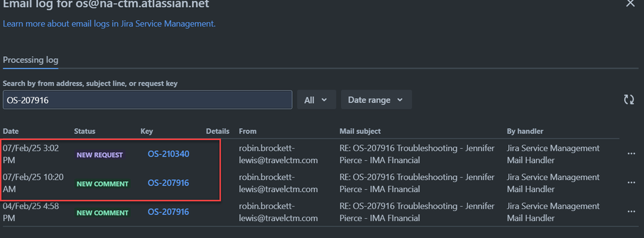Click the NEW REQUEST status badge
Viewport: 644px width, 238px height.
click(100, 155)
